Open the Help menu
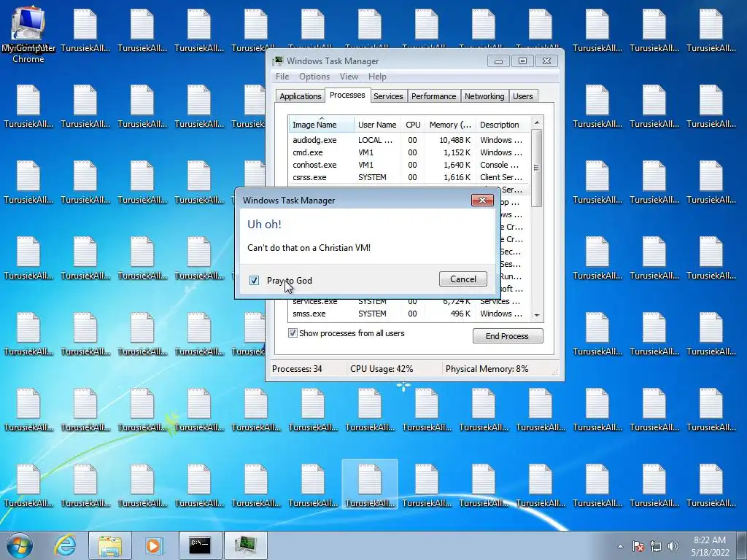Image resolution: width=747 pixels, height=560 pixels. (377, 76)
